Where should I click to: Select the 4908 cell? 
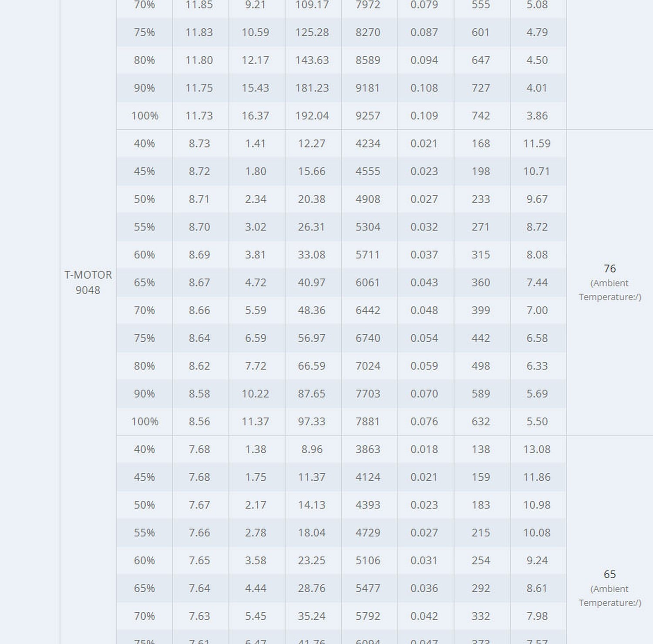click(368, 199)
